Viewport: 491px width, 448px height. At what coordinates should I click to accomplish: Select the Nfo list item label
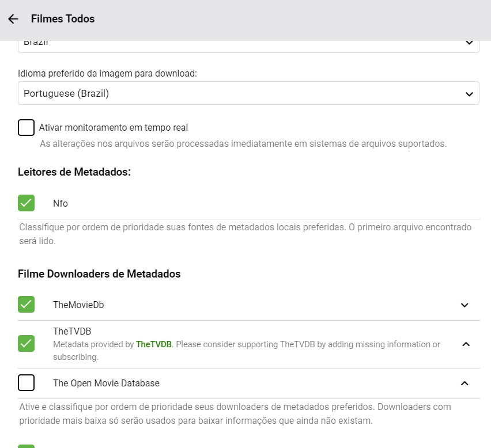[61, 203]
